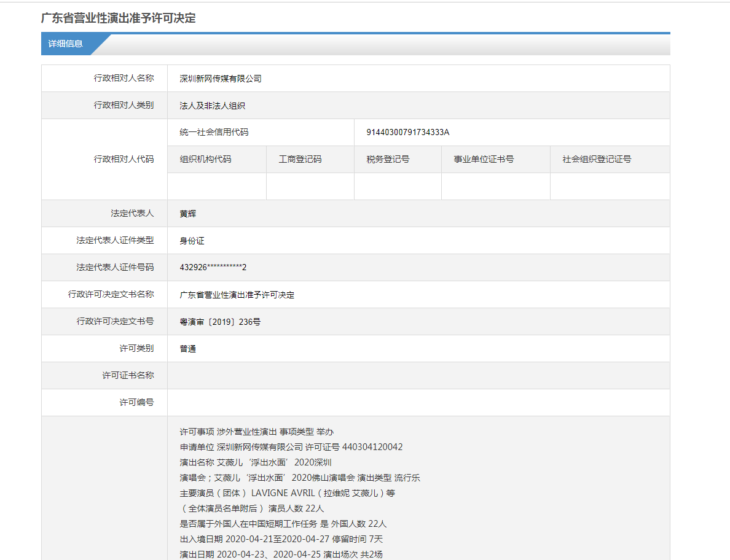This screenshot has width=730, height=560.
Task: Click the line with 外国人数 22人
Action: 283,524
